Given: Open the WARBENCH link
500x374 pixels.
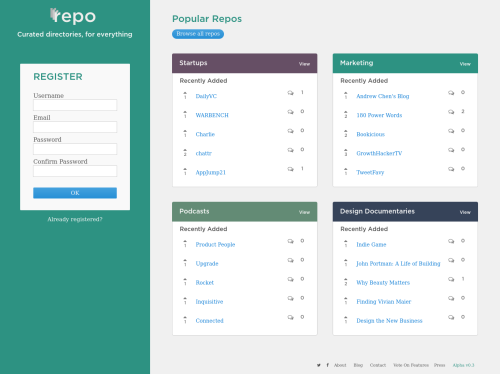Looking at the screenshot, I should 212,115.
